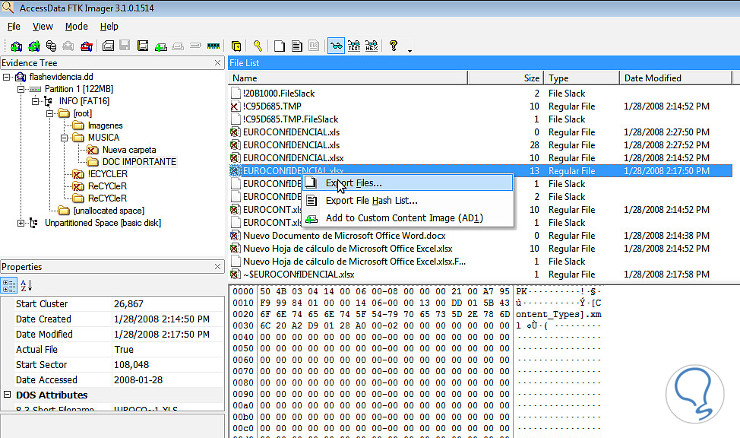Sort file list by Name column
This screenshot has height=438, width=740.
[348, 78]
